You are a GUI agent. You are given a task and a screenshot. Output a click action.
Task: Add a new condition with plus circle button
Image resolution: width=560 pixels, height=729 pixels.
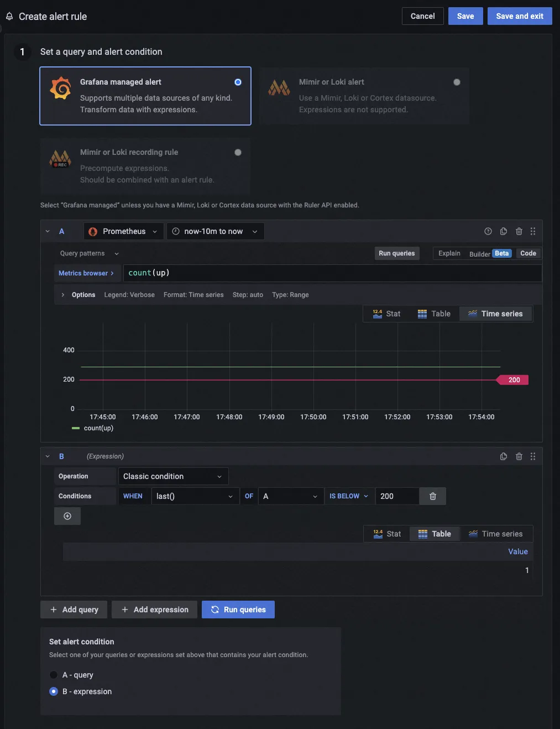67,516
